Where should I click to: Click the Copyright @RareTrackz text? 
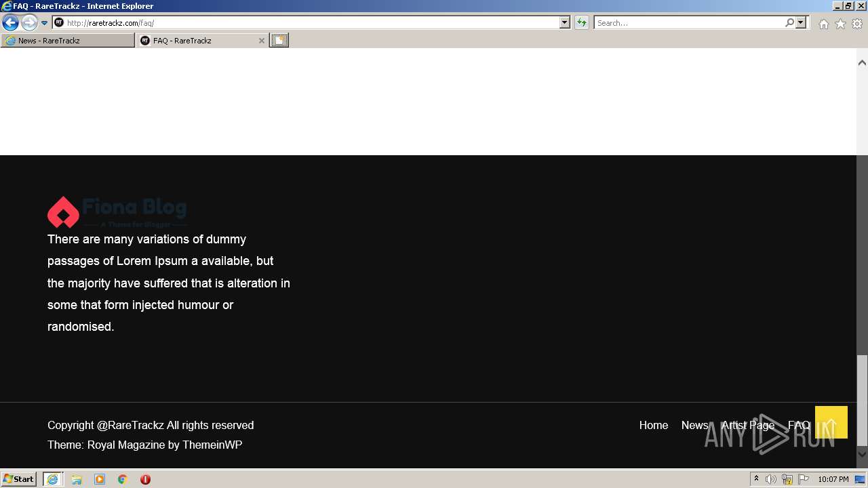[151, 425]
